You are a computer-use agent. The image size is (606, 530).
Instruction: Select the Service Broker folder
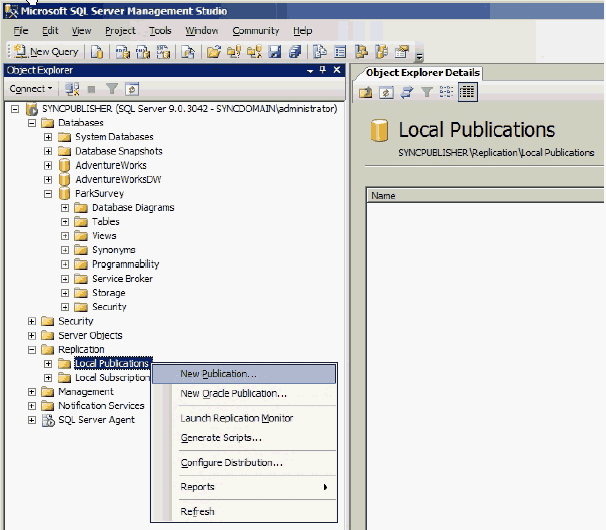(x=122, y=279)
